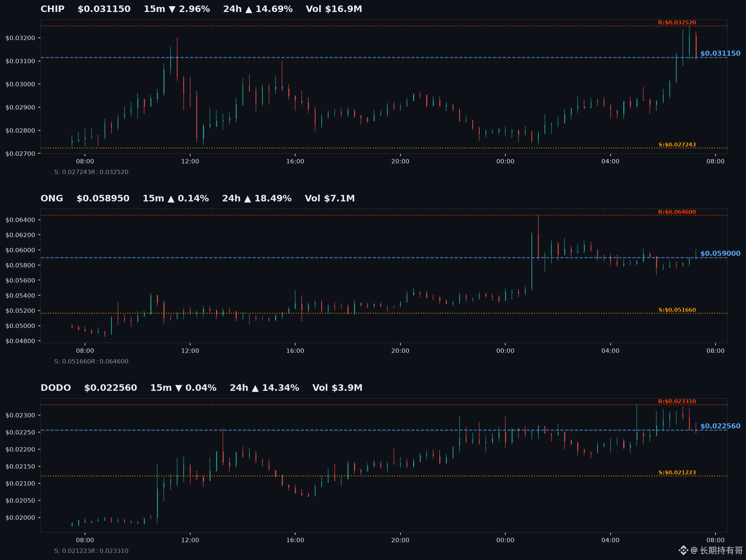This screenshot has width=746, height=560.
Task: Click blue current-price tag $0.031150 at chart edge
Action: click(720, 53)
